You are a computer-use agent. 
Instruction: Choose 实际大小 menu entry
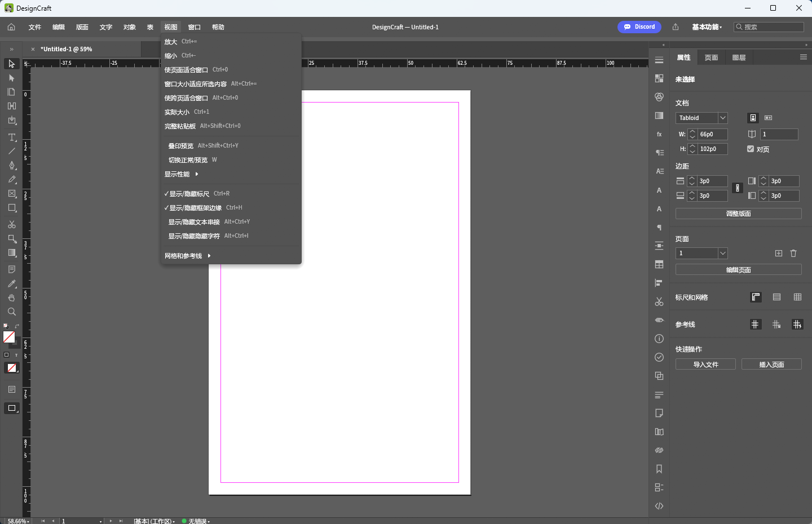(231, 112)
